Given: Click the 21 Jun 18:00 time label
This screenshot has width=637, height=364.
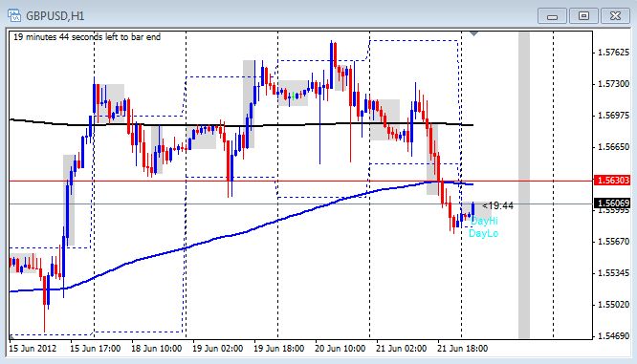Looking at the screenshot, I should (x=463, y=349).
